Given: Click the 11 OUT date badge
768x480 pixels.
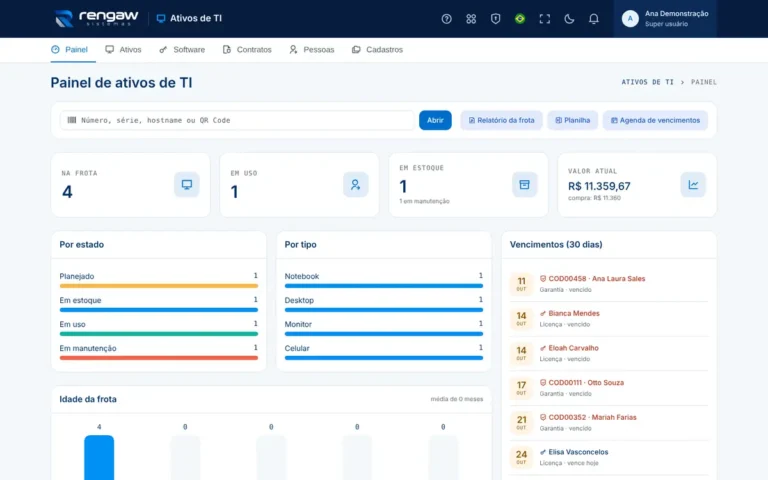Looking at the screenshot, I should pos(521,284).
